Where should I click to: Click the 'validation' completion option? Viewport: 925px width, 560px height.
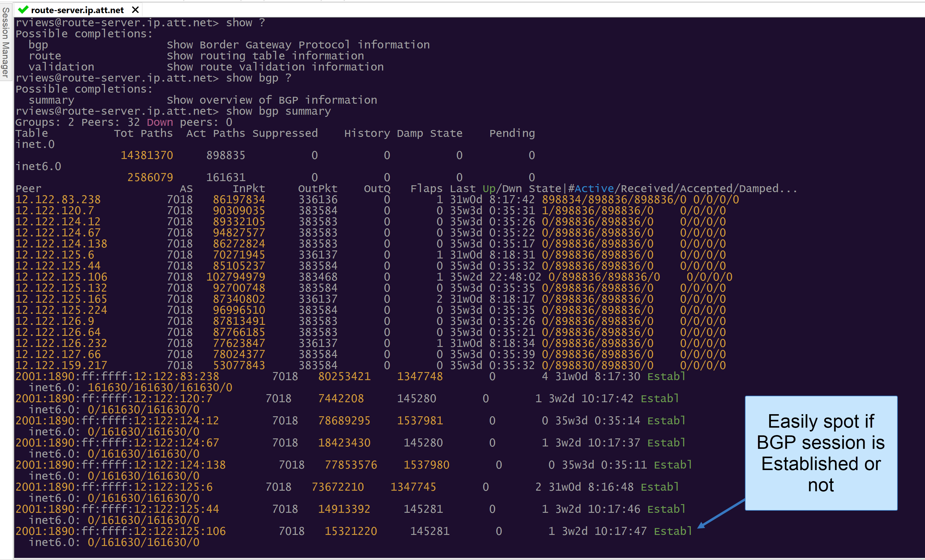coord(61,67)
